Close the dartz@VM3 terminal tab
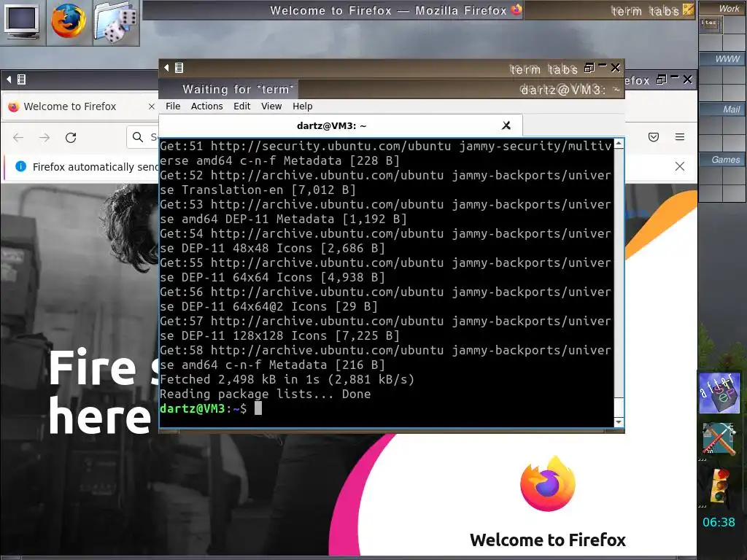 click(506, 125)
